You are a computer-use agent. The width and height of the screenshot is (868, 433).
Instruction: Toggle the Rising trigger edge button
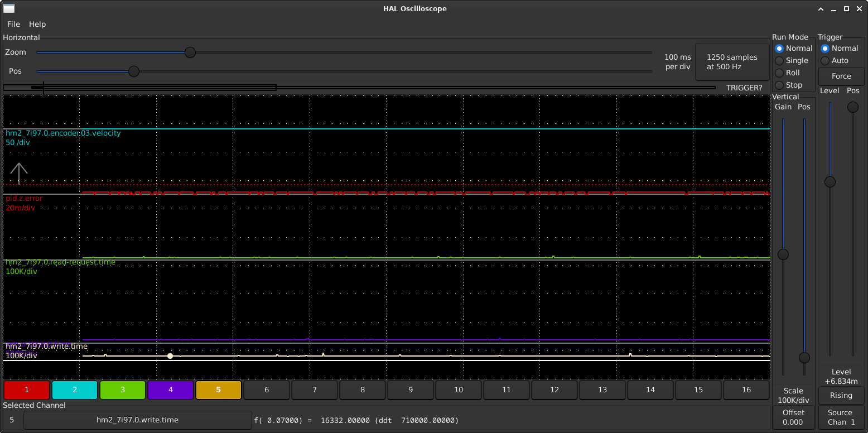841,396
